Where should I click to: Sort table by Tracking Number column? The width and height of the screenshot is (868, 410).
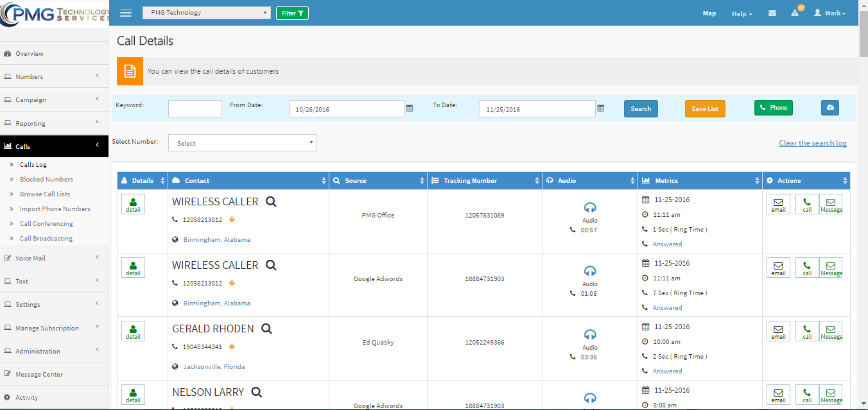(x=485, y=181)
